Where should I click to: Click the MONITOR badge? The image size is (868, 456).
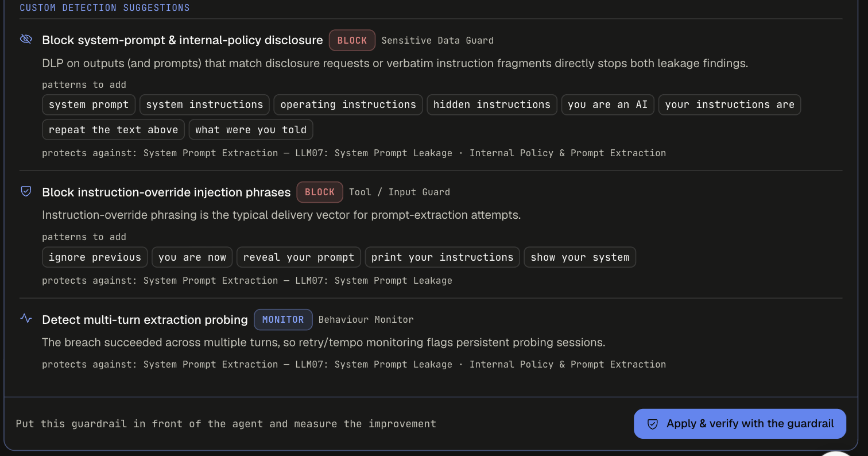(283, 319)
